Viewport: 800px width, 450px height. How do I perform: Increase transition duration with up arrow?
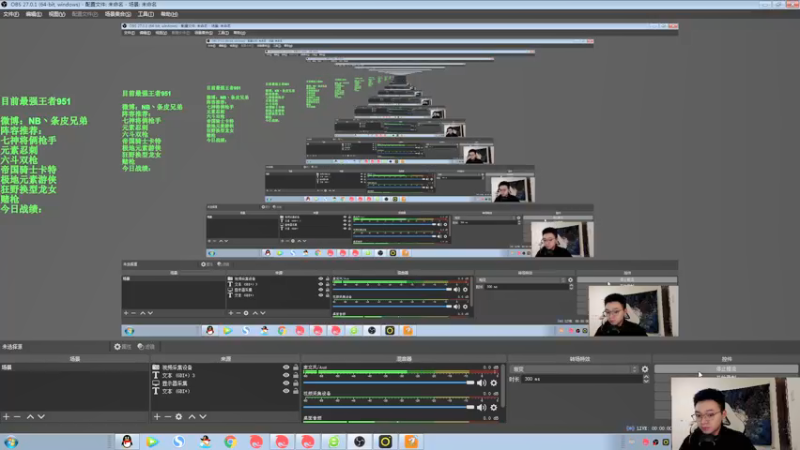646,377
